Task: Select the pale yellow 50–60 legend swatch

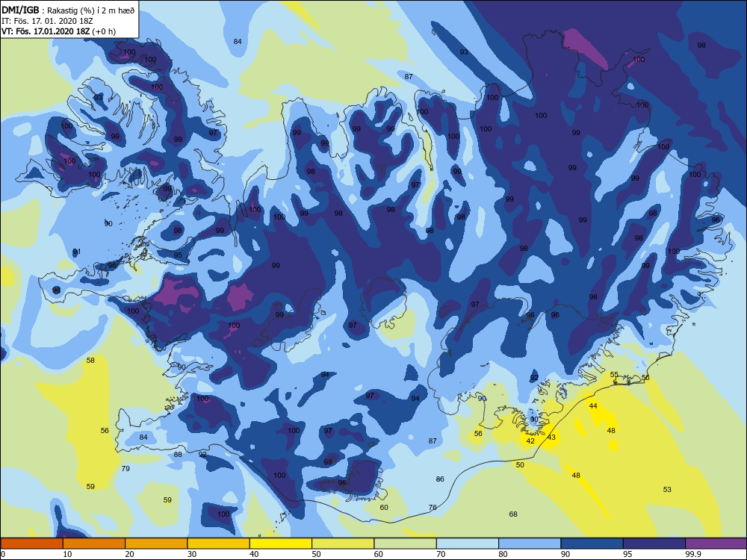Action: pyautogui.click(x=343, y=544)
